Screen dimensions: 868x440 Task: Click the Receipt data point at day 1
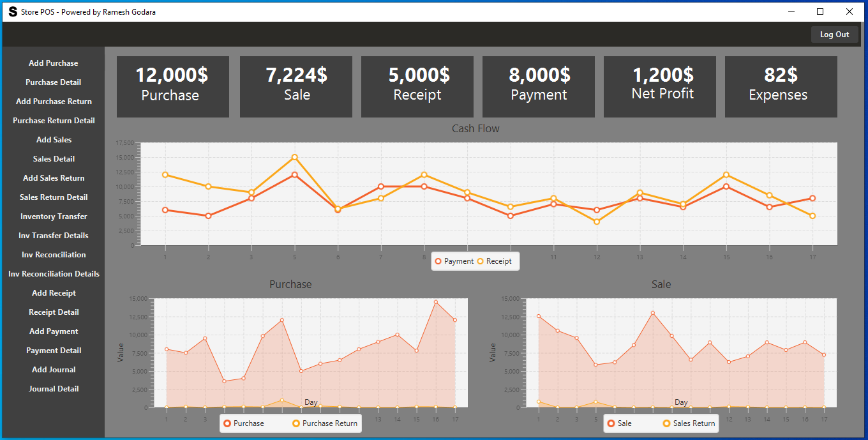165,174
